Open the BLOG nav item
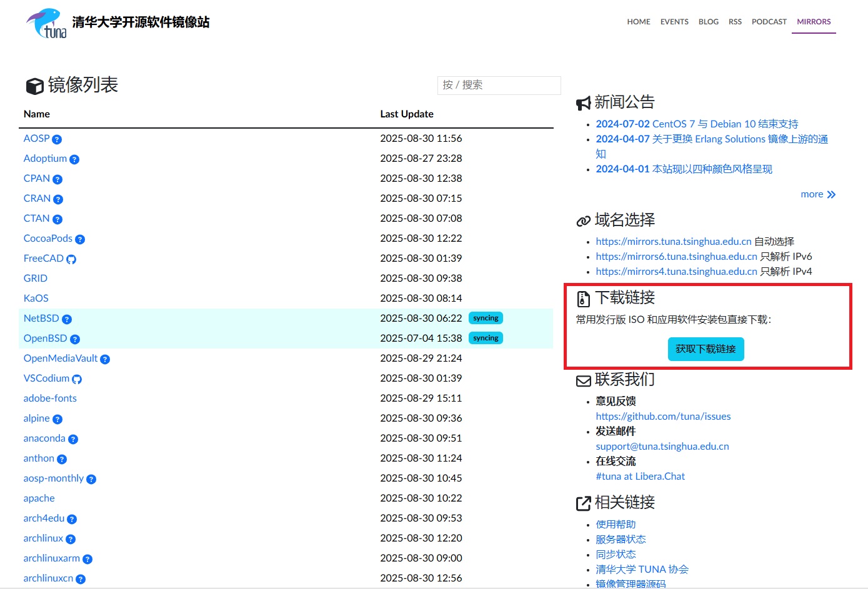The width and height of the screenshot is (868, 589). pos(709,22)
